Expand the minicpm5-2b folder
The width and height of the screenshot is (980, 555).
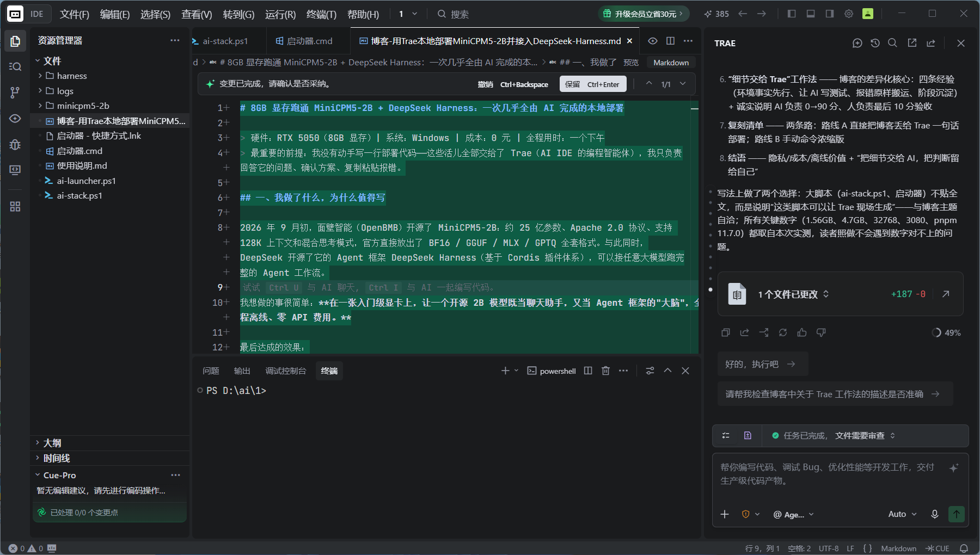point(83,106)
